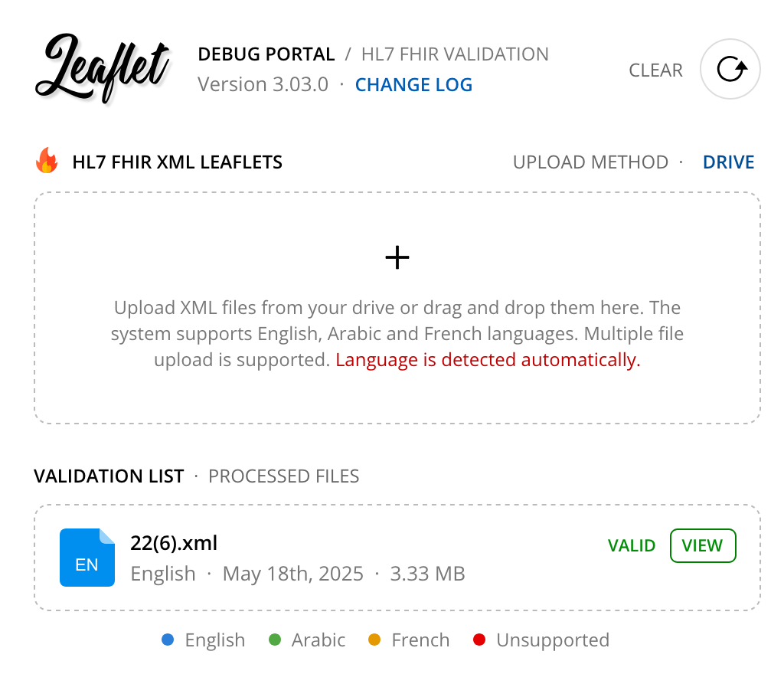Screen dimensions: 784x674
Task: Select the VALIDATION LIST tab
Action: [109, 476]
